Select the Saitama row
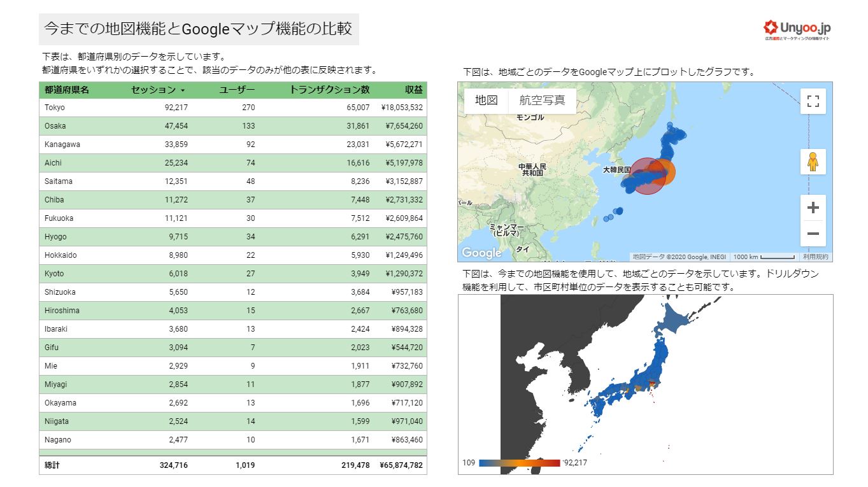Viewport: 868px width, 487px height. pyautogui.click(x=233, y=181)
